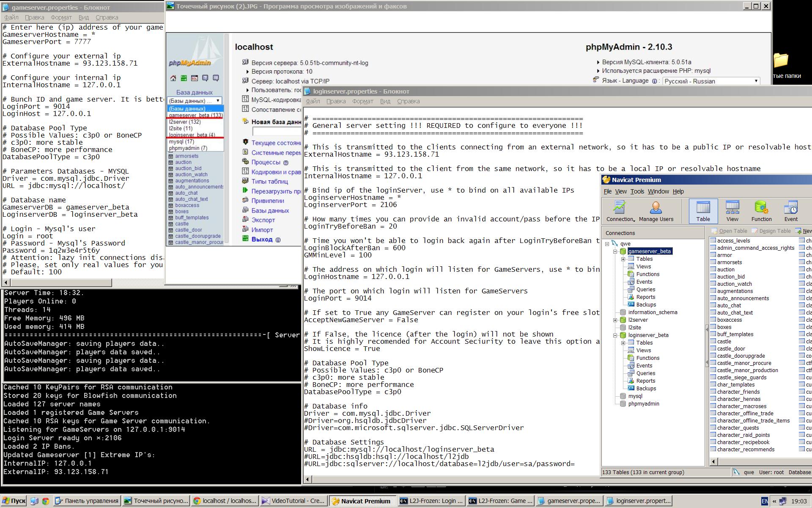812x508 pixels.
Task: Switch to Панель управления taskbar button
Action: pyautogui.click(x=87, y=501)
